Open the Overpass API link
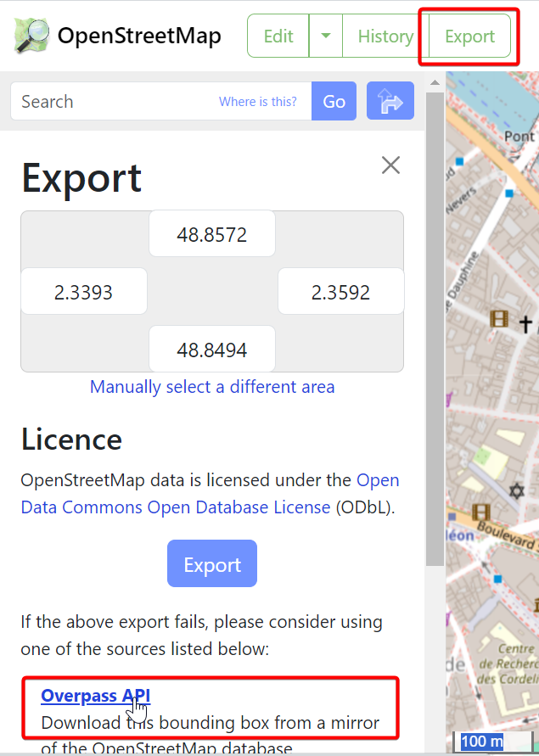The width and height of the screenshot is (539, 756). [x=96, y=695]
